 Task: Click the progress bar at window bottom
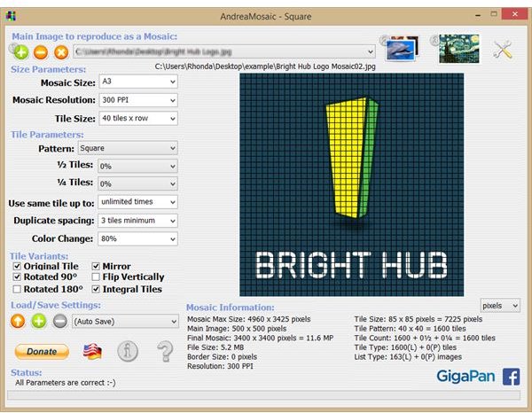tap(263, 395)
